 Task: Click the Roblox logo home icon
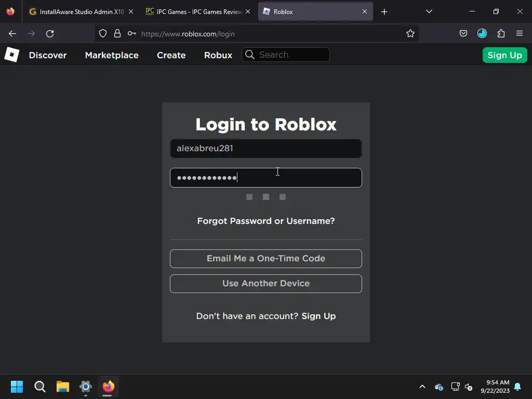pyautogui.click(x=12, y=55)
